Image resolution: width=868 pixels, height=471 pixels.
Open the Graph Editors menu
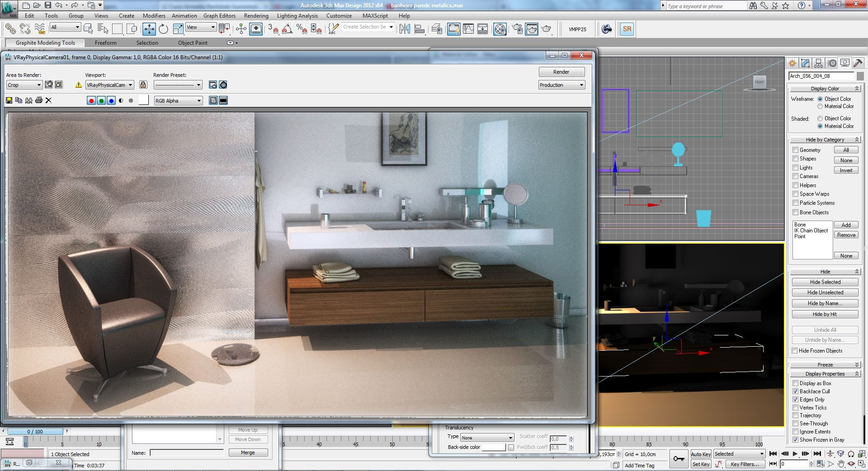219,16
